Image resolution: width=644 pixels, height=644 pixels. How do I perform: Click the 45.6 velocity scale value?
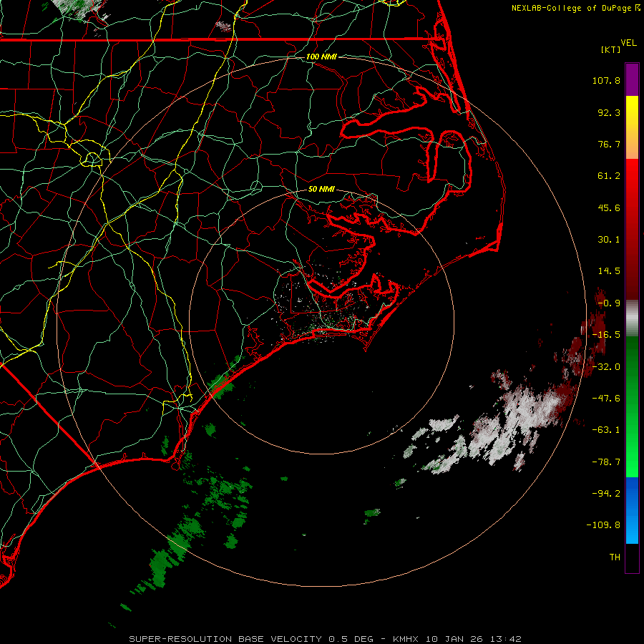click(609, 208)
